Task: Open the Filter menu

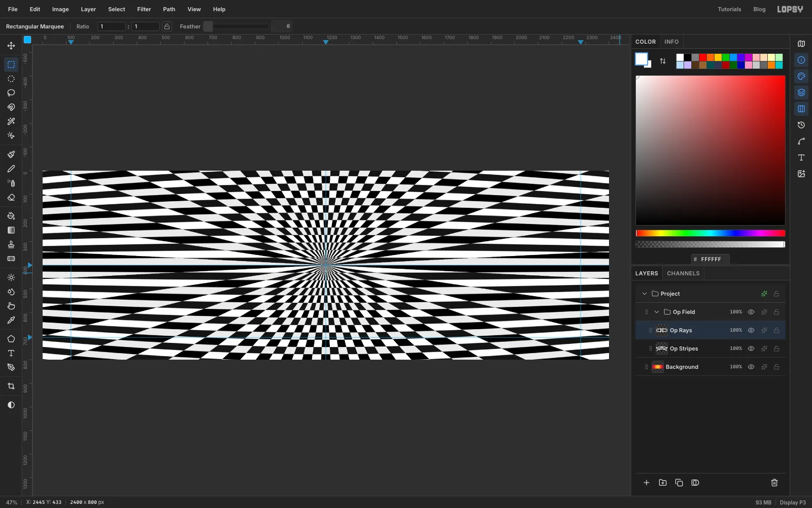Action: [144, 9]
